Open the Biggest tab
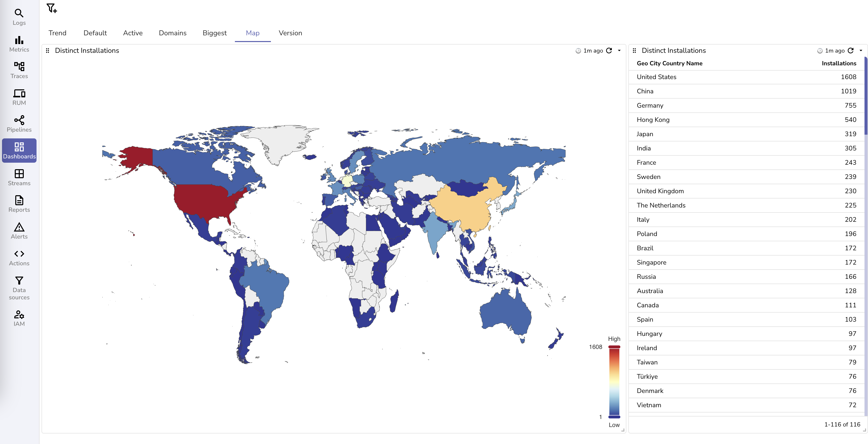868x444 pixels. (214, 33)
